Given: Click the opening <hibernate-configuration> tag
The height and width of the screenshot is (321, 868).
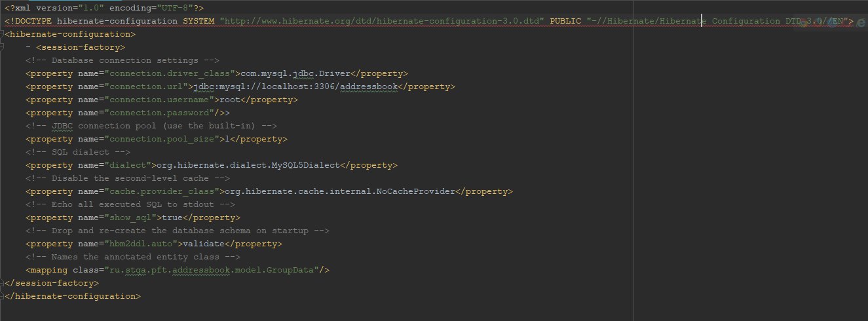Looking at the screenshot, I should (x=70, y=34).
